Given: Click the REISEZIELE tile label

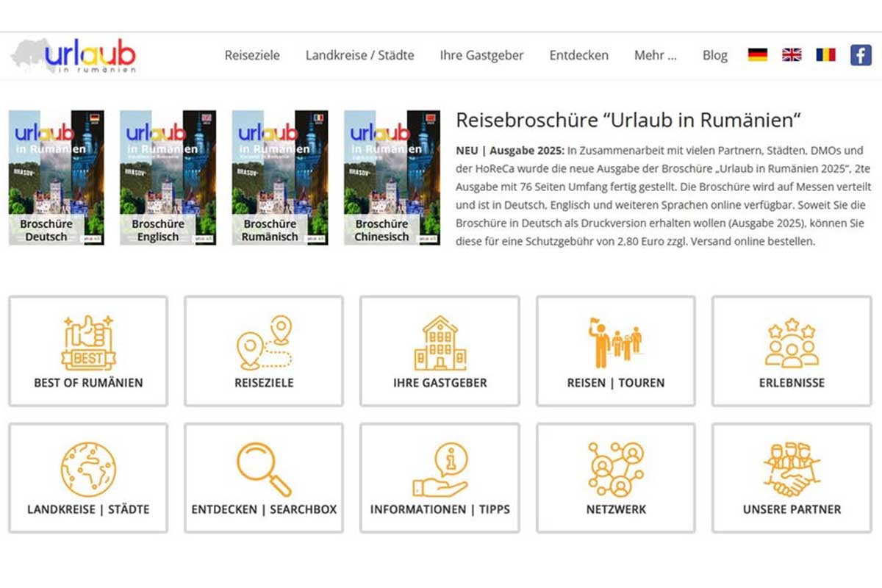Looking at the screenshot, I should [264, 383].
